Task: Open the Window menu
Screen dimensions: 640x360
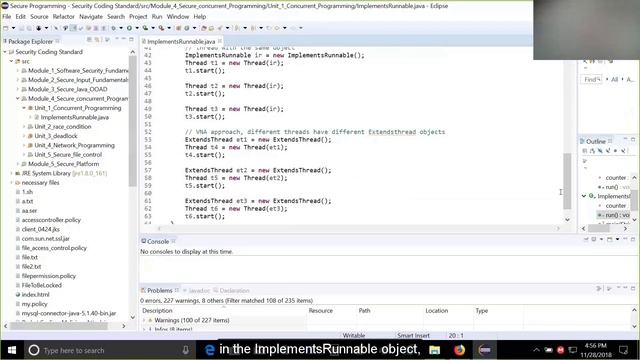Action: (178, 17)
